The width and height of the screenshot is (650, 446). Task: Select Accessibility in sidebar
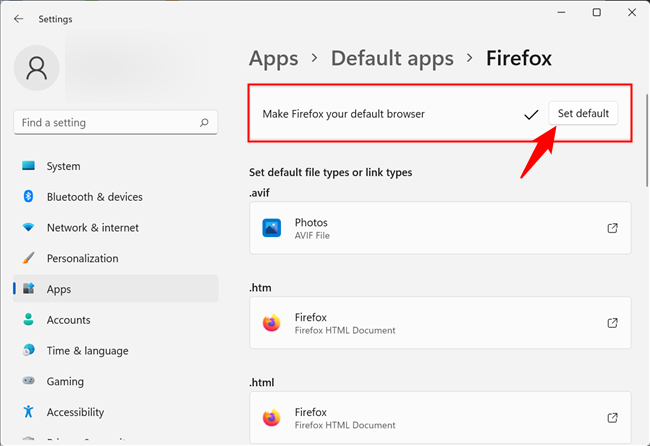75,412
